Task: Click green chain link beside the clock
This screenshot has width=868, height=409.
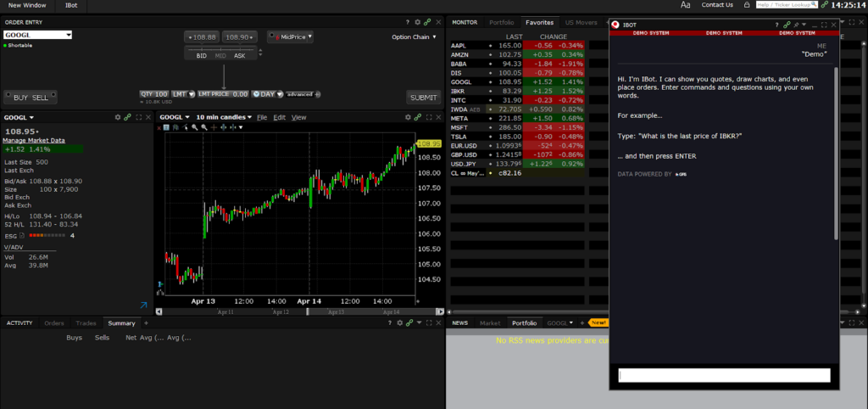Action: (824, 4)
